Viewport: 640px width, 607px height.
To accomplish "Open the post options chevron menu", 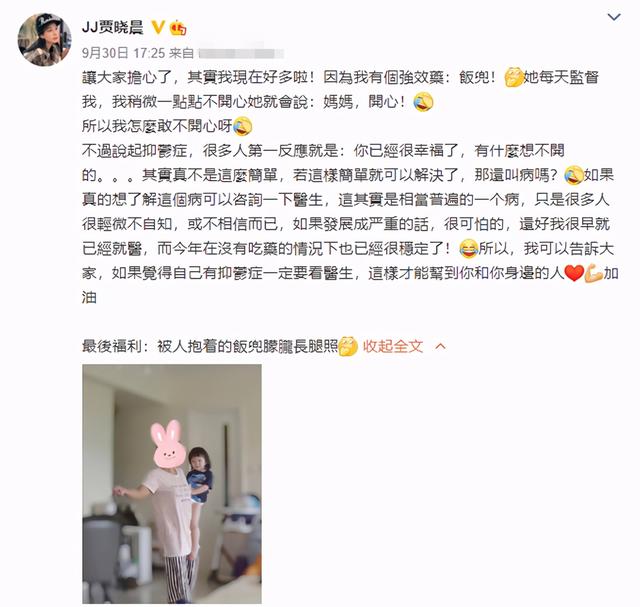I will [614, 17].
